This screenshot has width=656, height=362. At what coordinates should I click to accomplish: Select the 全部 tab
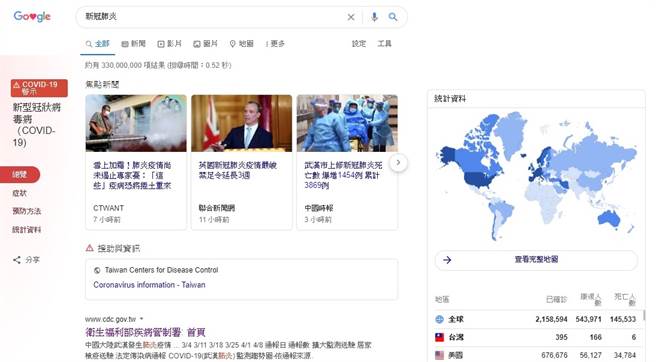97,44
